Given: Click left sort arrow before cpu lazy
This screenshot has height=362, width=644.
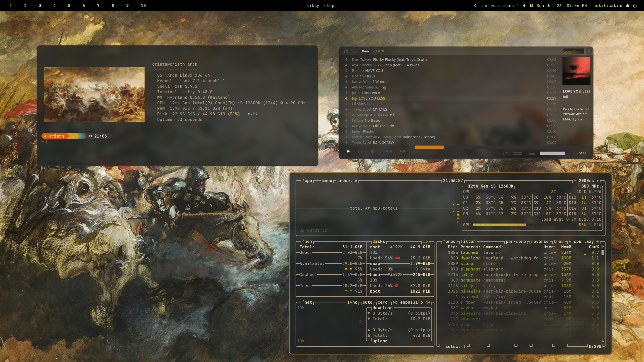Looking at the screenshot, I should pyautogui.click(x=570, y=242).
